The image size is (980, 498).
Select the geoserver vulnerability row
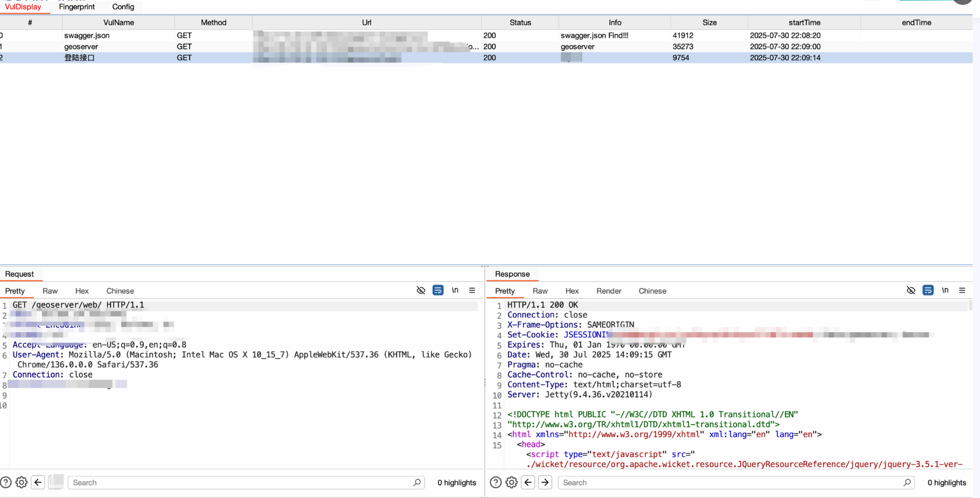[x=81, y=47]
